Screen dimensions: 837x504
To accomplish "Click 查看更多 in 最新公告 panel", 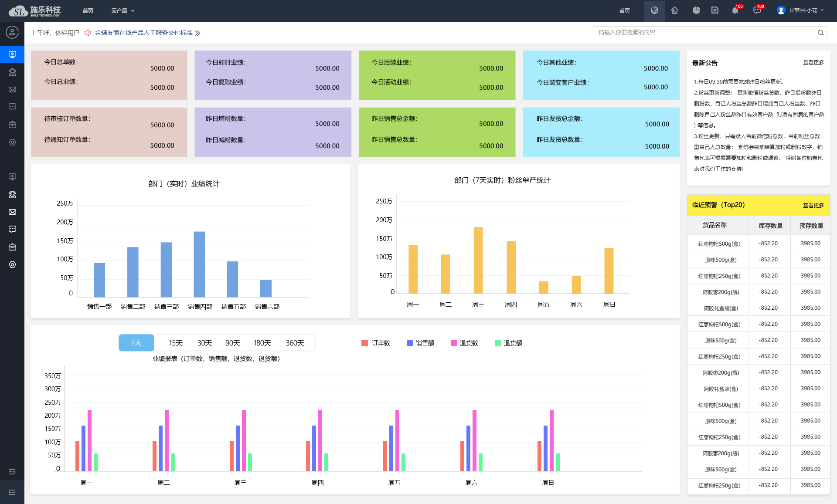I will pyautogui.click(x=813, y=63).
